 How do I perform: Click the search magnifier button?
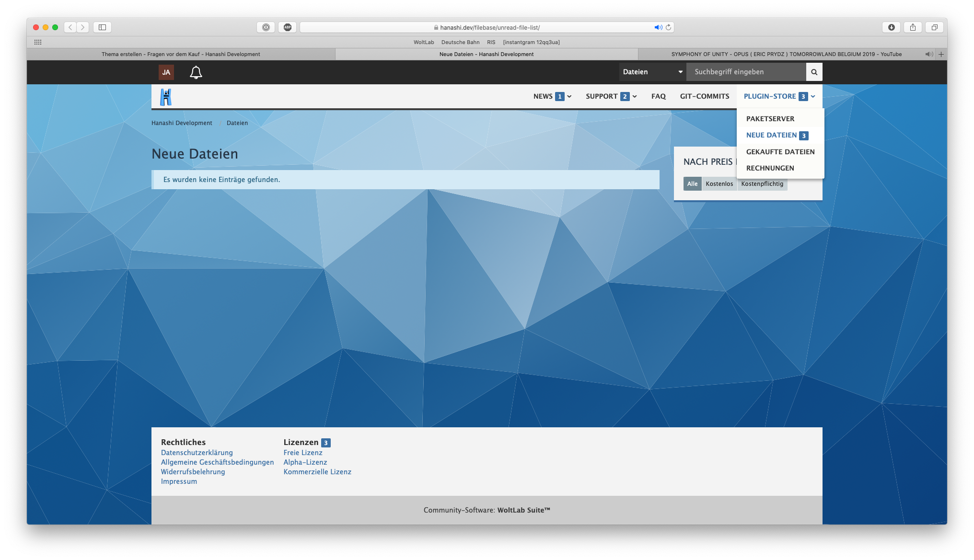click(814, 72)
